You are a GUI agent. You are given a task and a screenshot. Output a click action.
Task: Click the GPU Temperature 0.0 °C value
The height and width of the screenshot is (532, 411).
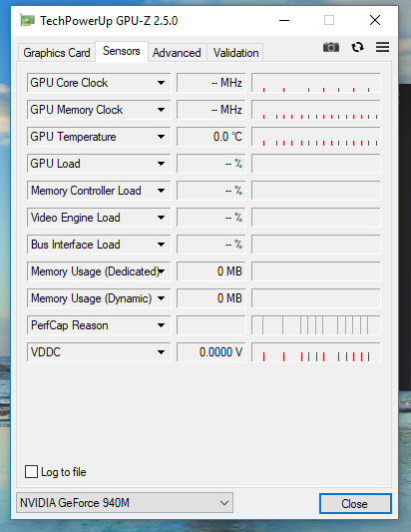click(210, 137)
